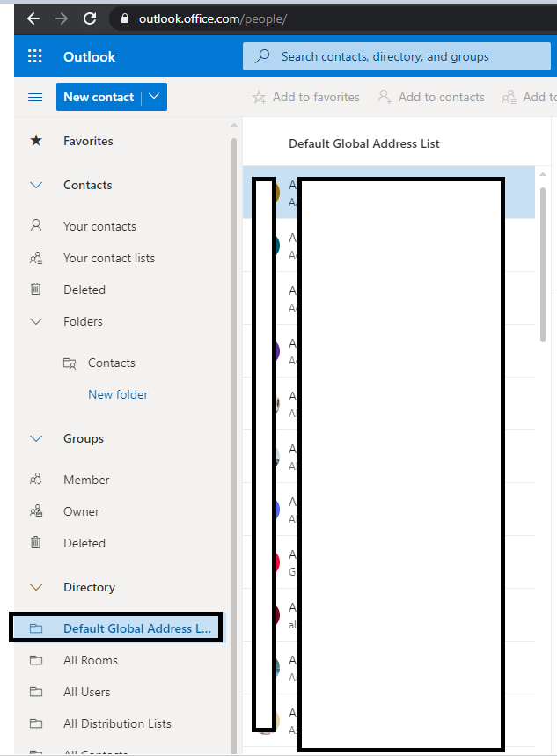Open the New contact dropdown arrow
The height and width of the screenshot is (756, 557).
coord(154,97)
